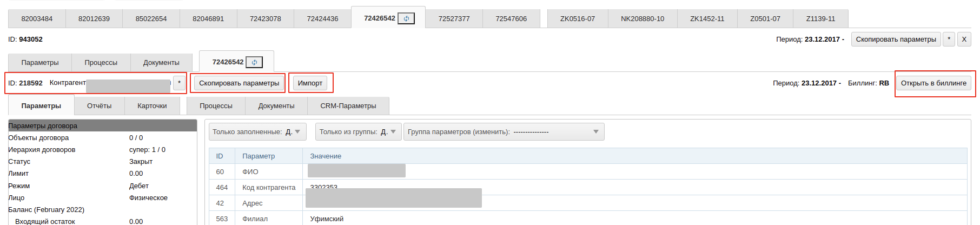
Task: Go to the Карточки tab
Action: pyautogui.click(x=152, y=105)
